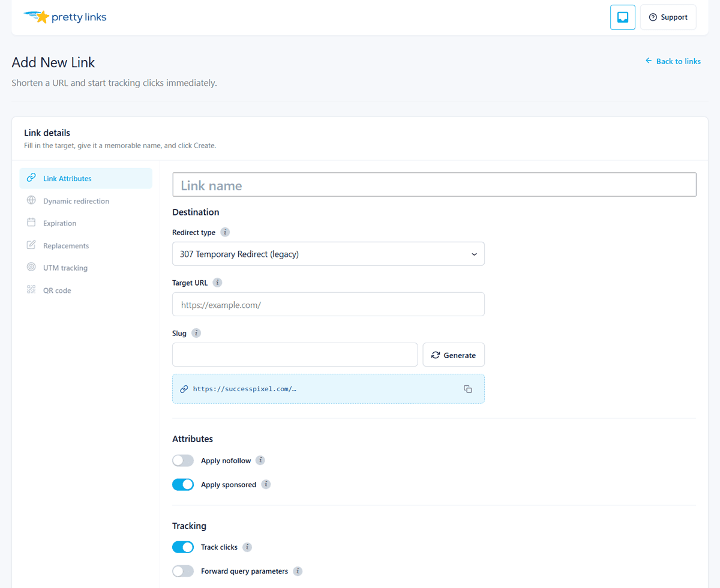Screen dimensions: 720x588
Task: Click the info icon beside Target URL
Action: (217, 283)
